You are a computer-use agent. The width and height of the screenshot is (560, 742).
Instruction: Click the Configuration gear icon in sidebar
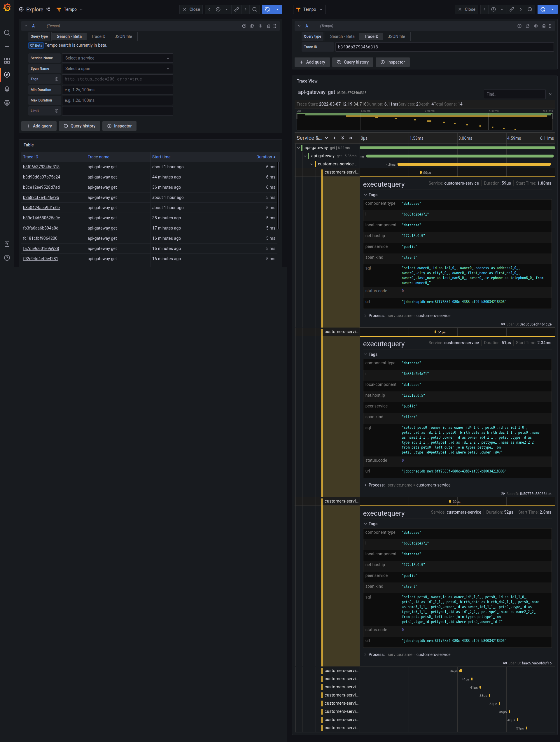pyautogui.click(x=7, y=103)
